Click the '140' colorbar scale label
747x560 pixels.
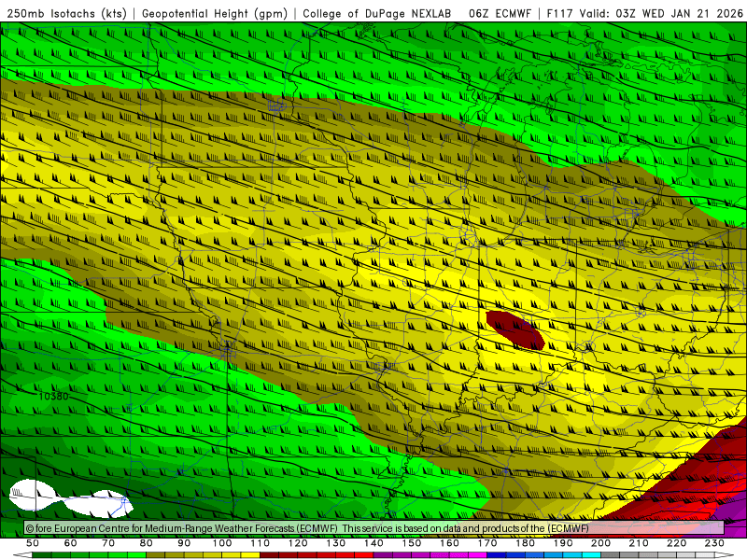tap(374, 543)
